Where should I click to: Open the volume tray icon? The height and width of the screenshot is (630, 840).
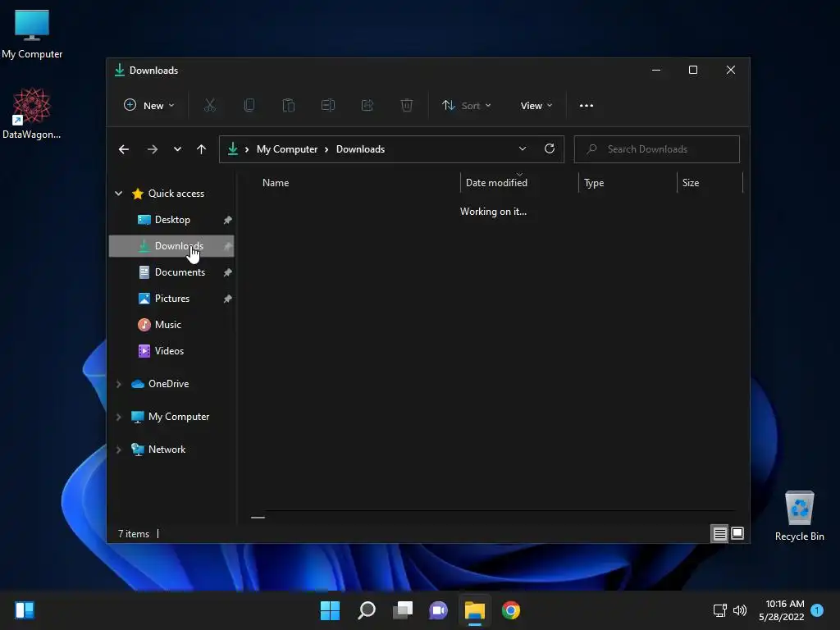(x=740, y=610)
